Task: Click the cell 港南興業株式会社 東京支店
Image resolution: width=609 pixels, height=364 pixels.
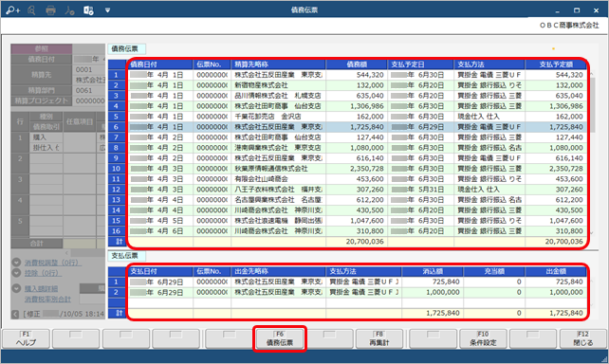Action: (x=279, y=148)
